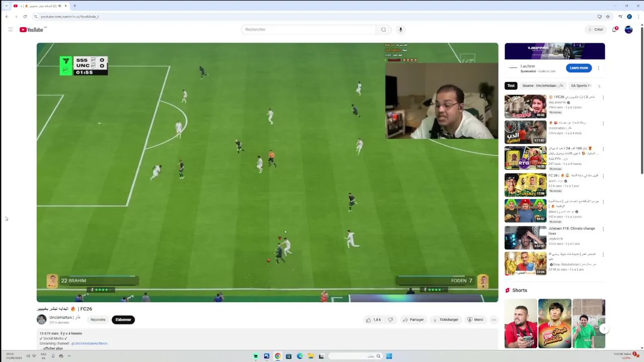This screenshot has width=644, height=362.
Task: Open the Laufenn ad options menu
Action: point(598,68)
